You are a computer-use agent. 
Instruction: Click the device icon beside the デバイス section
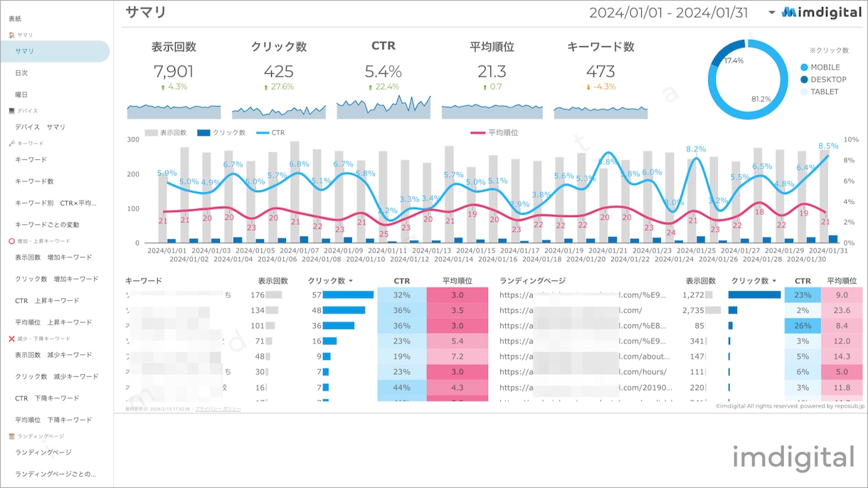click(x=11, y=111)
